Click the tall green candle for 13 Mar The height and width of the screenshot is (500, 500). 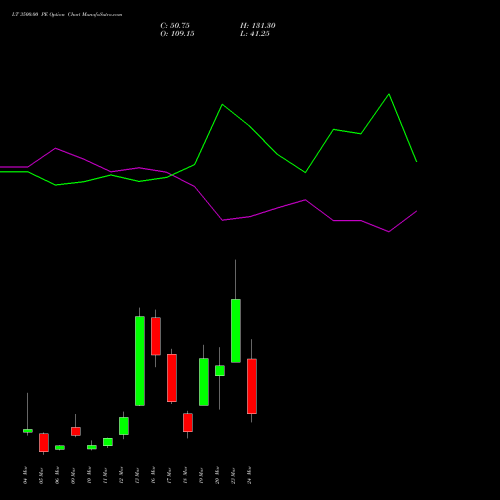140,361
